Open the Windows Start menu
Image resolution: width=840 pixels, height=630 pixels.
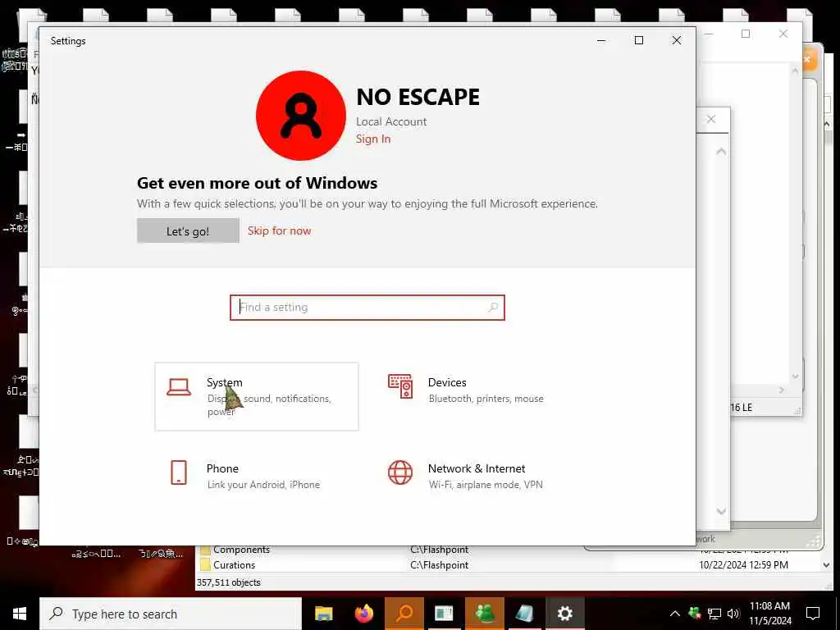[20, 614]
